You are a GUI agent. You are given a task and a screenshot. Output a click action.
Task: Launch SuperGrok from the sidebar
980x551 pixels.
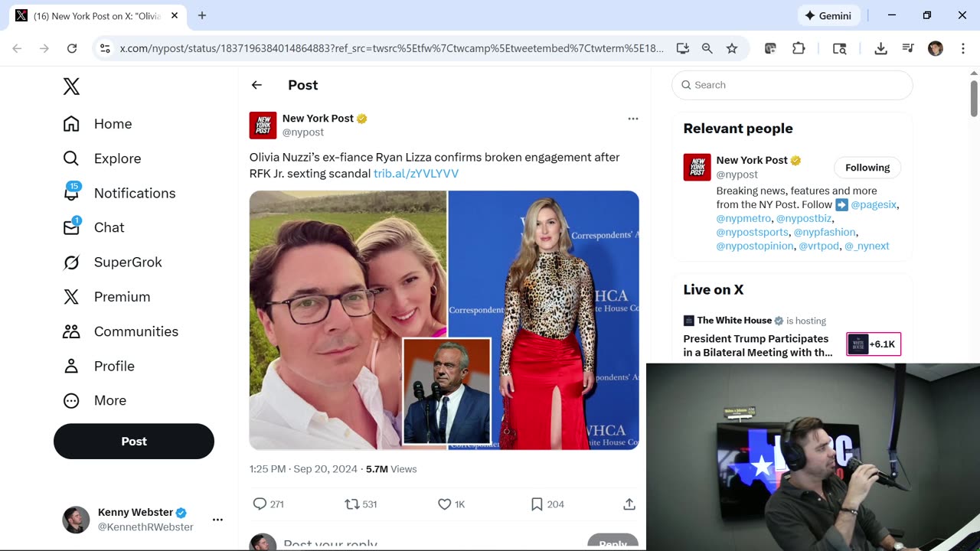(113, 262)
